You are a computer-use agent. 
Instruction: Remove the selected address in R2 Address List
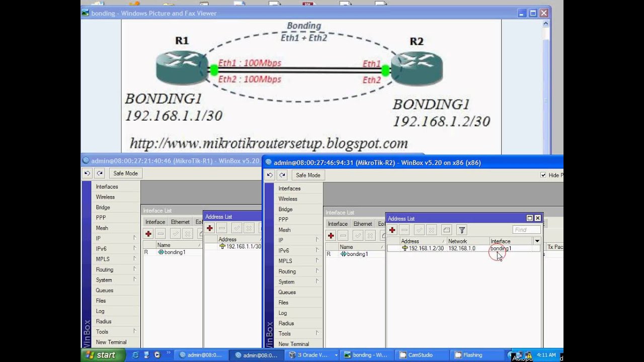(405, 230)
